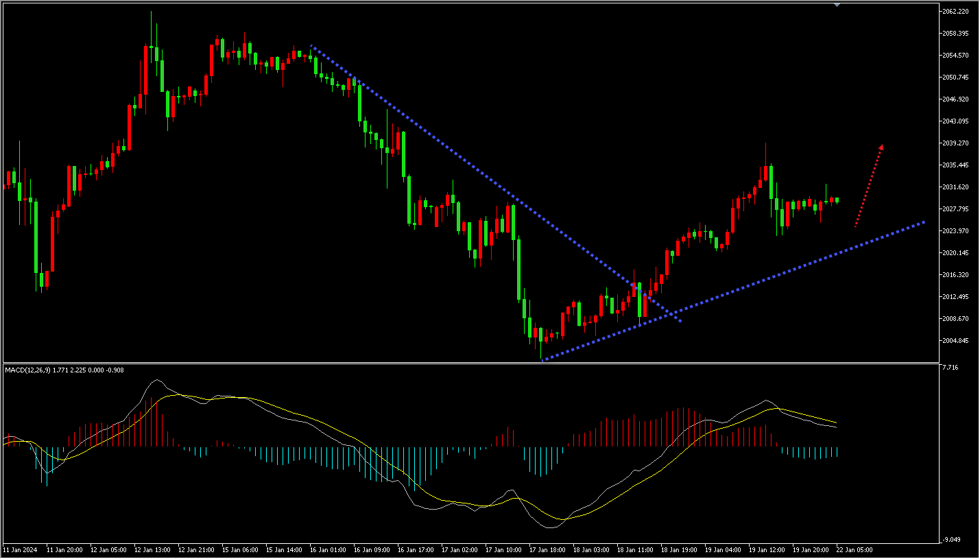Click price level 2062.220 on the scale
This screenshot has height=559, width=980.
(x=955, y=12)
